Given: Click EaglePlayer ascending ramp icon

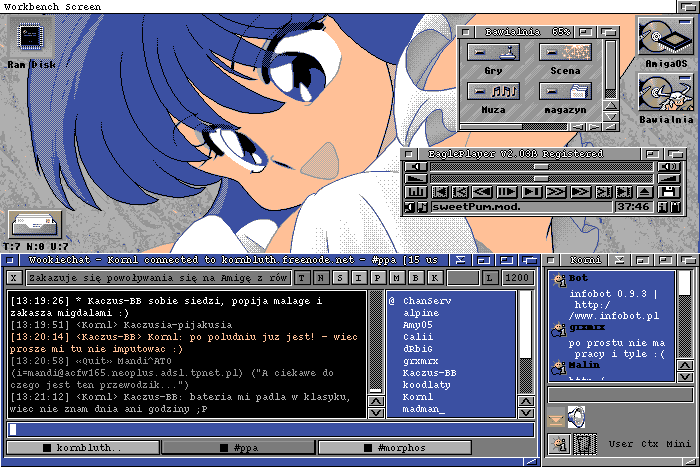Looking at the screenshot, I should [x=669, y=179].
